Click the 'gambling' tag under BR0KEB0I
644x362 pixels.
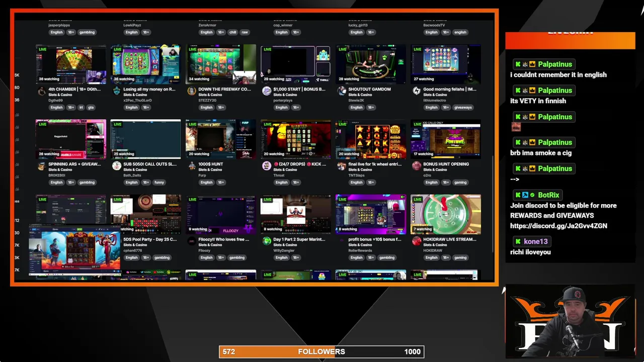[x=87, y=182]
